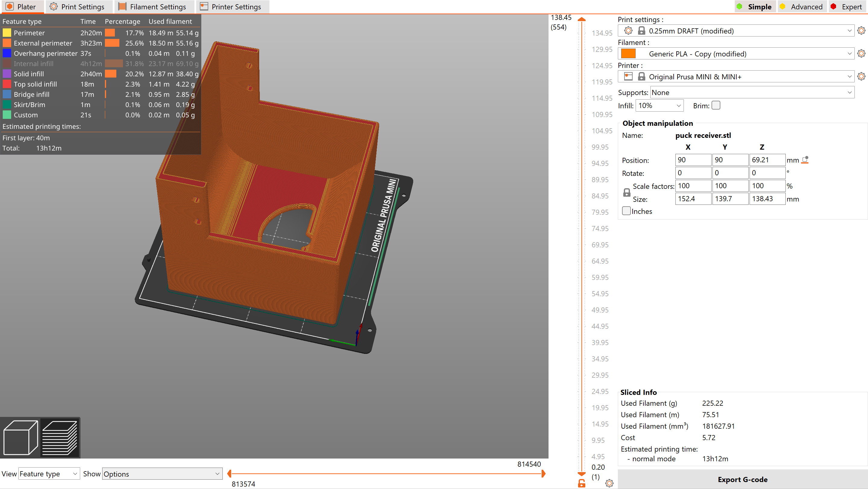The image size is (868, 489).
Task: Click the Export G-code button
Action: [x=742, y=479]
